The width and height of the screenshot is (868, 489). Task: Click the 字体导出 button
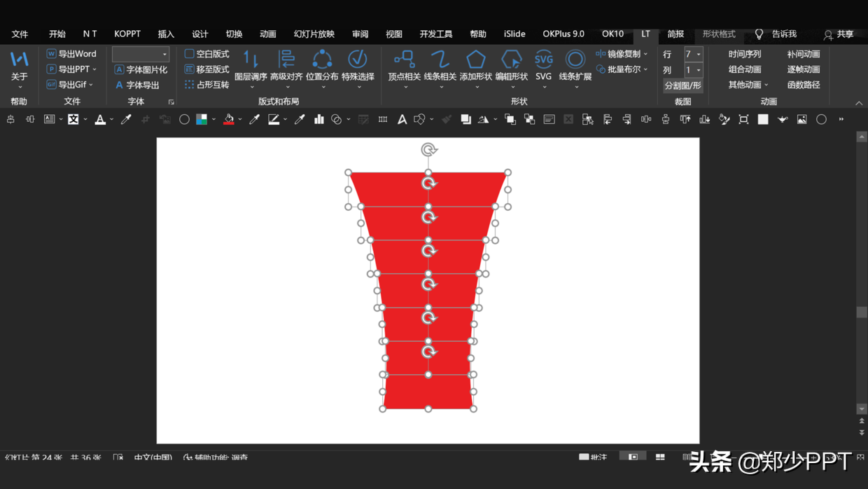pyautogui.click(x=137, y=85)
